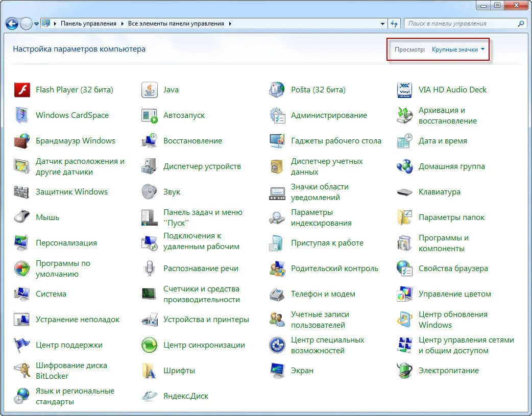Open Программы и компоненты link
The height and width of the screenshot is (416, 532).
pos(444,243)
